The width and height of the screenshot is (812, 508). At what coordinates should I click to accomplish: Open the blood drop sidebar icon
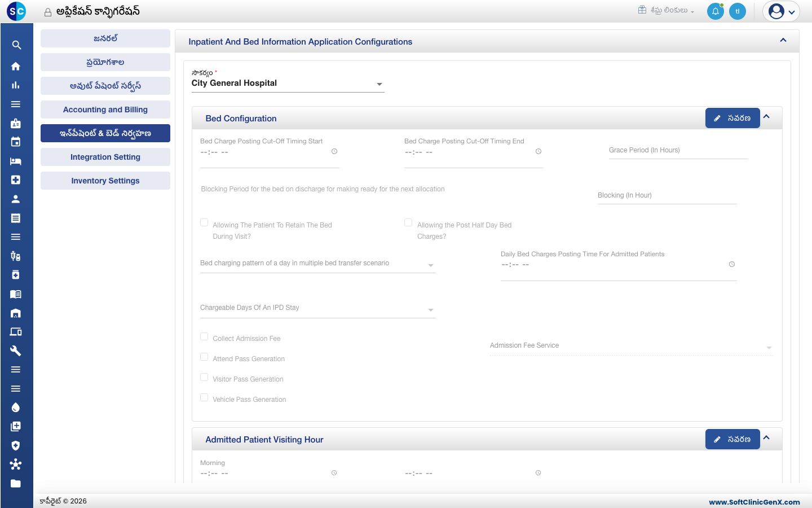(x=16, y=408)
